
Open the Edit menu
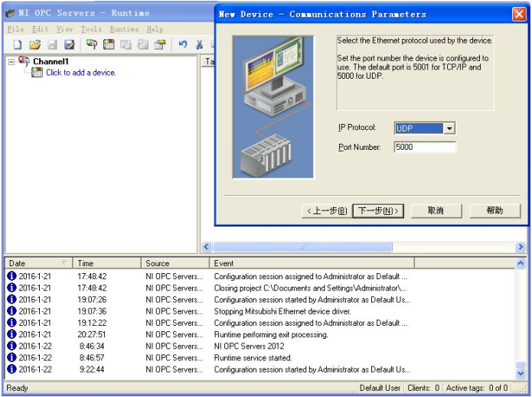click(x=40, y=29)
